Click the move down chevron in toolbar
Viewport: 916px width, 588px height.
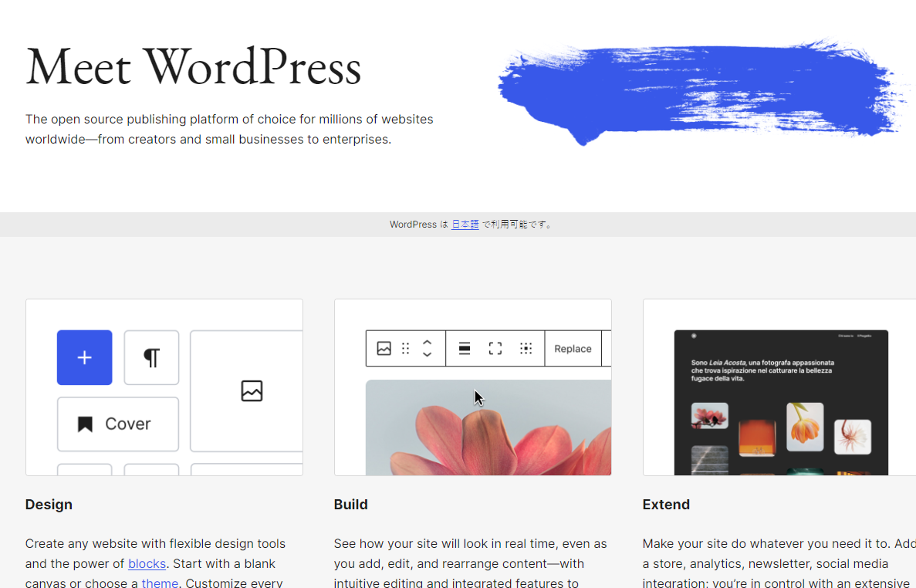(x=427, y=354)
